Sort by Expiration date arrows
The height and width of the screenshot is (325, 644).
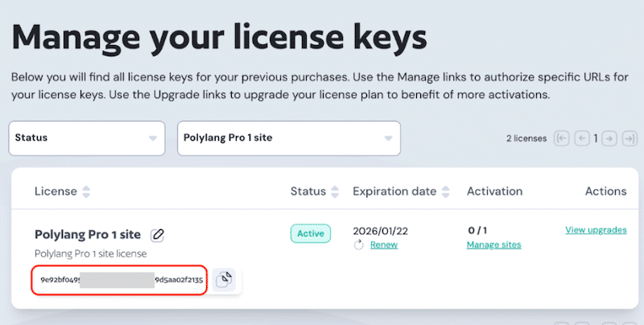coord(445,191)
